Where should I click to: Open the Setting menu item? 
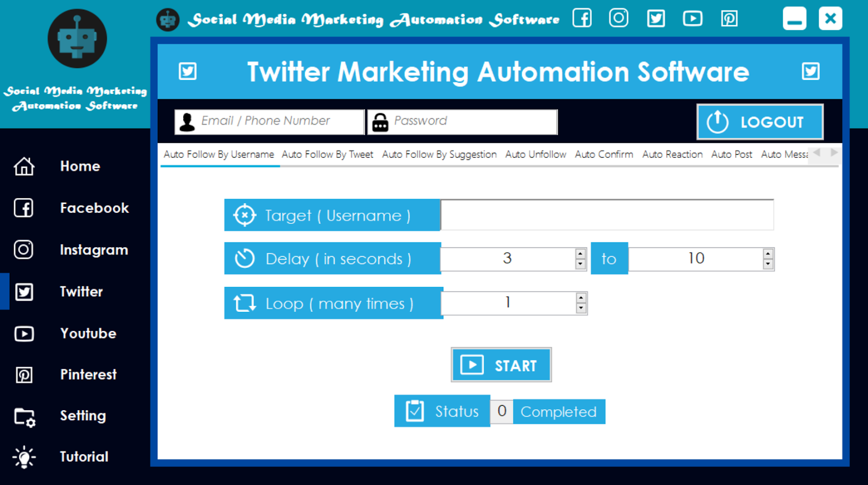tap(82, 416)
